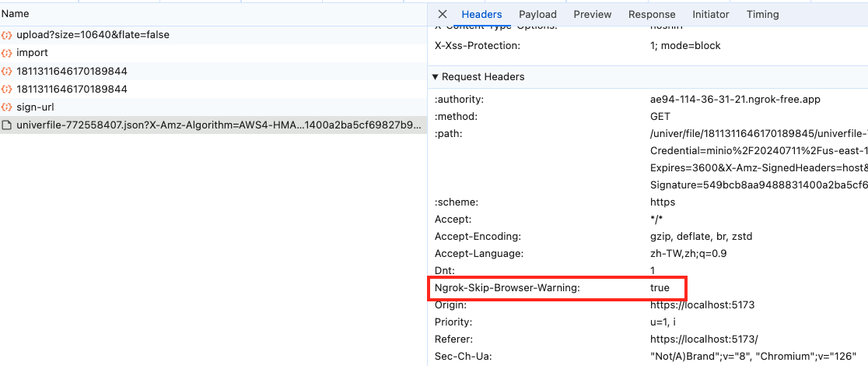The width and height of the screenshot is (868, 366).
Task: Click the import request JSON icon
Action: [x=7, y=53]
